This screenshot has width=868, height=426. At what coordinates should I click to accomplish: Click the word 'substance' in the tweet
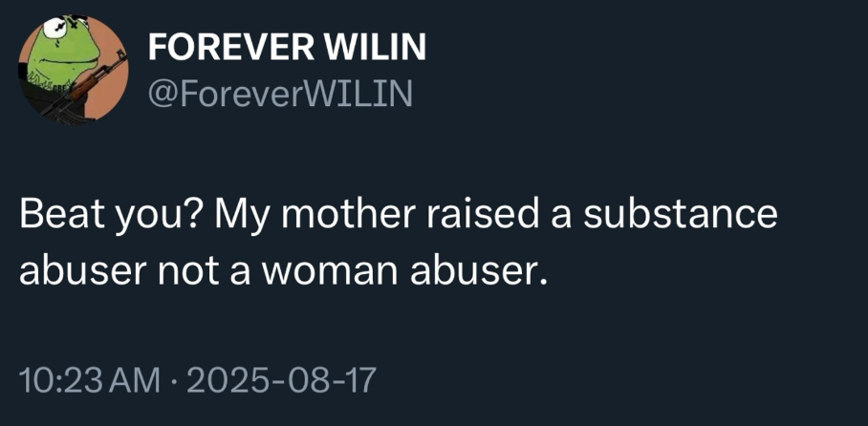681,215
